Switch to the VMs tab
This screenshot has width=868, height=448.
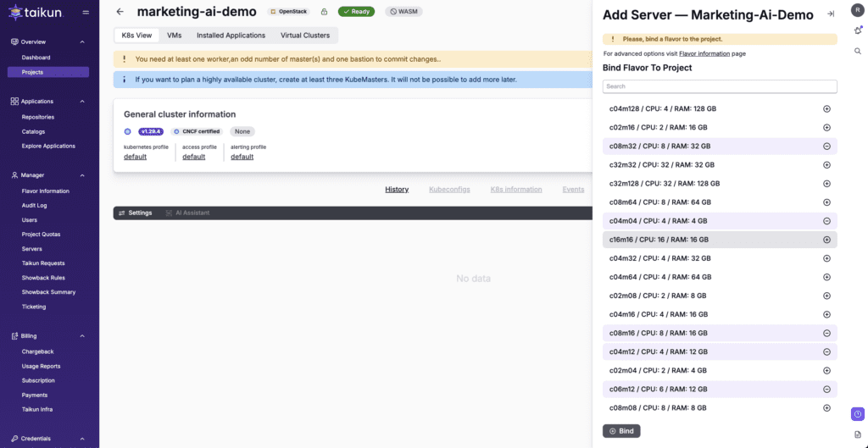pos(174,36)
